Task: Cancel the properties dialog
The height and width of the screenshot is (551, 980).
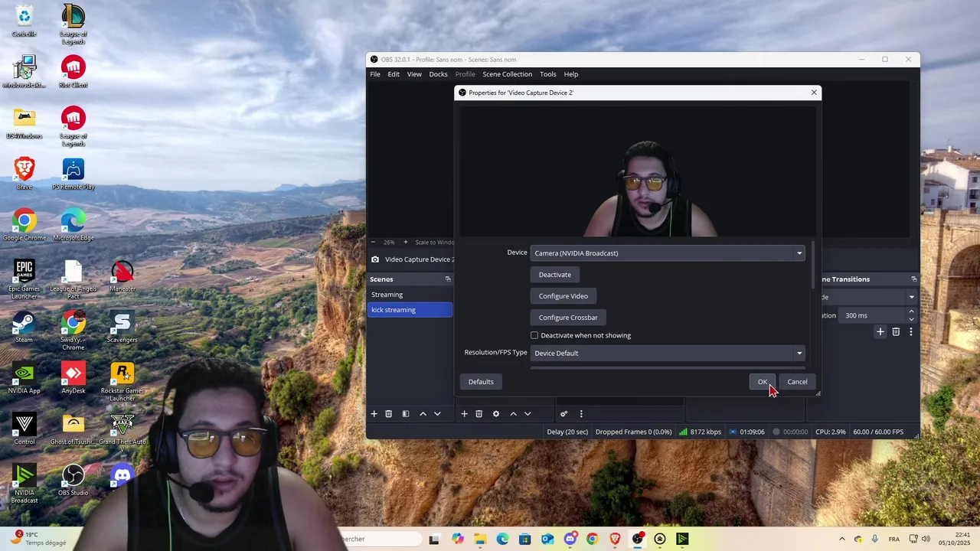Action: tap(797, 382)
